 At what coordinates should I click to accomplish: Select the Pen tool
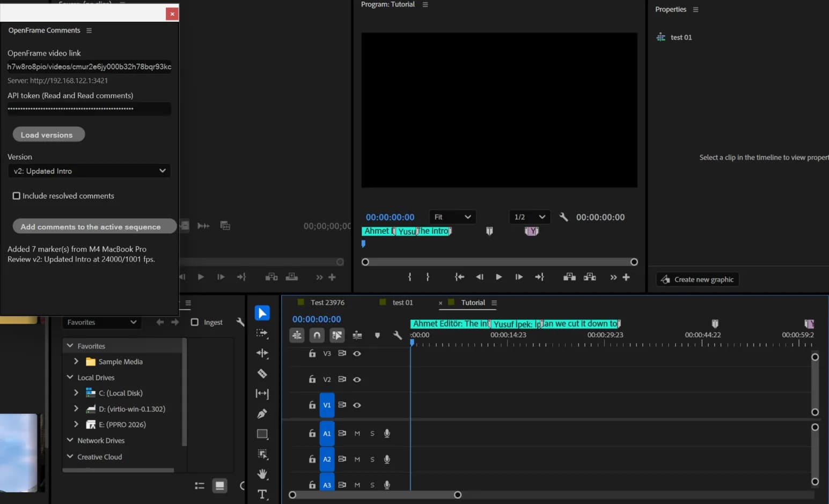pyautogui.click(x=262, y=413)
